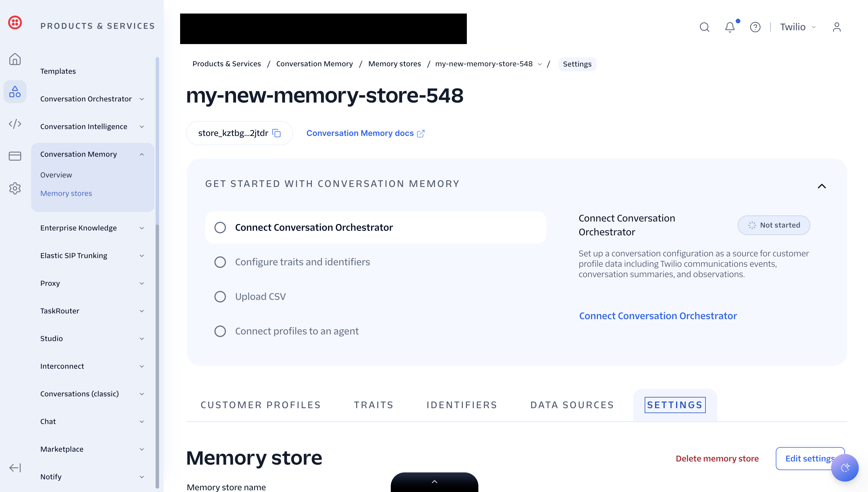Open the help question mark icon

click(x=755, y=27)
